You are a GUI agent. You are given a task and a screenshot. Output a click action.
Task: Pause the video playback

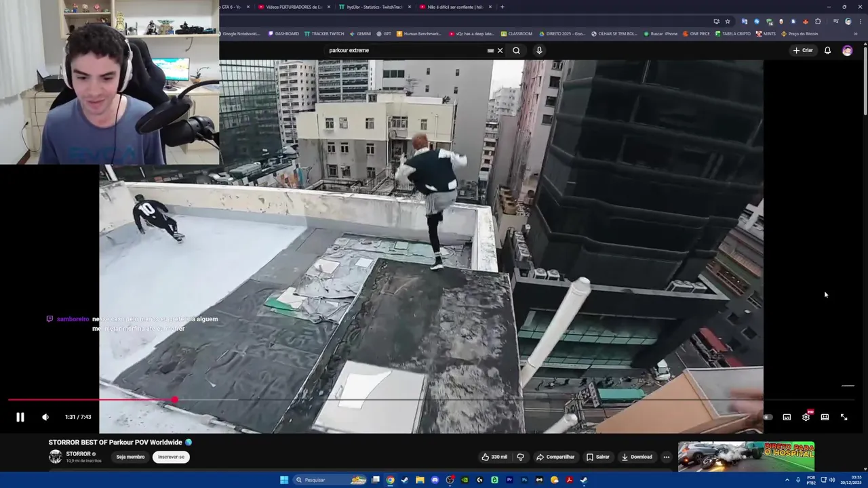click(x=20, y=417)
